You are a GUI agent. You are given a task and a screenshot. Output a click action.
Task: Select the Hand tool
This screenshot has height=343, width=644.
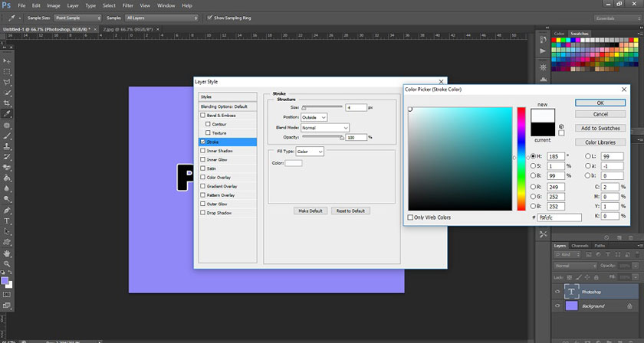[x=7, y=253]
